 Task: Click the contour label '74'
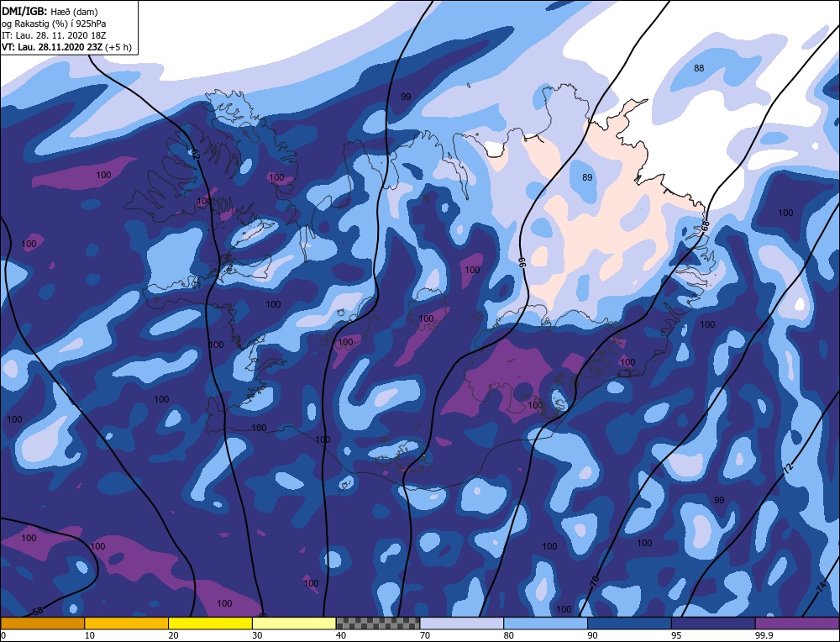(x=821, y=587)
